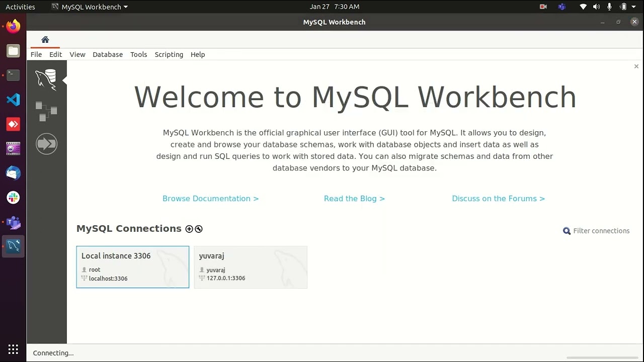
Task: Open the Scripting menu
Action: point(169,54)
